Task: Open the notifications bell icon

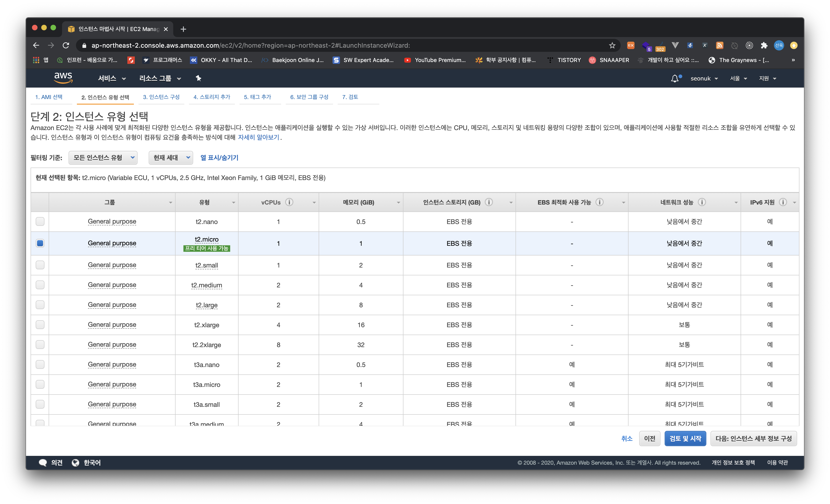Action: [x=675, y=78]
